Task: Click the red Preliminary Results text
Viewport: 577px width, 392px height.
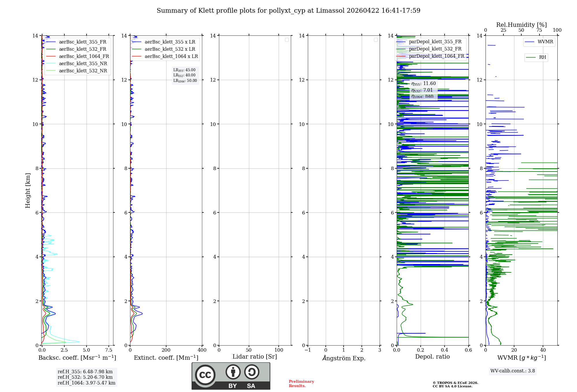Action: (x=301, y=383)
